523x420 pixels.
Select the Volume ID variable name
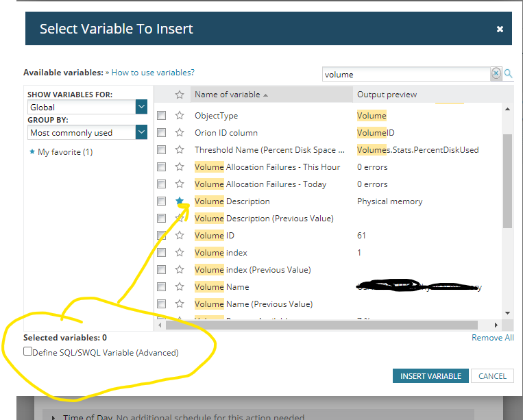215,235
